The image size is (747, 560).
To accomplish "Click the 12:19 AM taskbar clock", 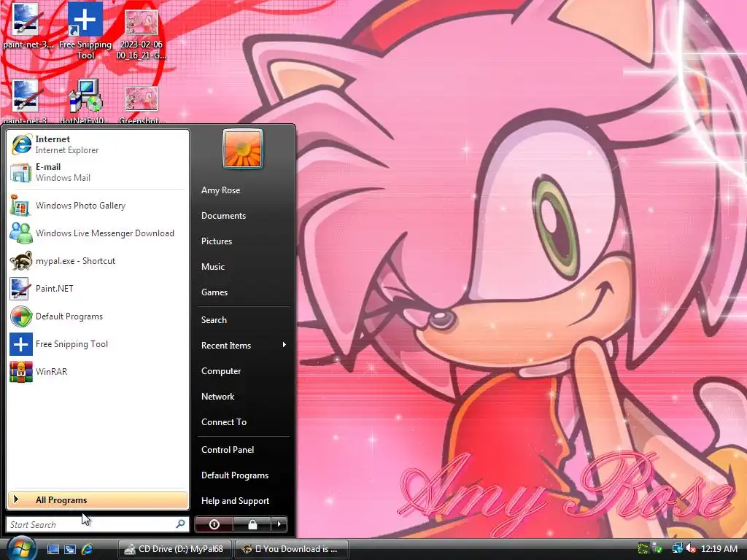I will pos(719,549).
